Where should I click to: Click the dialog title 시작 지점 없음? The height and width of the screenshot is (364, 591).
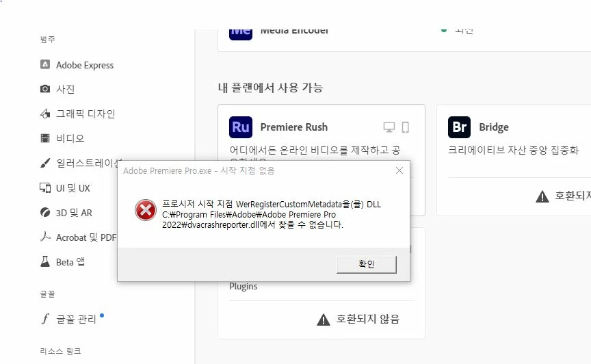[x=248, y=170]
